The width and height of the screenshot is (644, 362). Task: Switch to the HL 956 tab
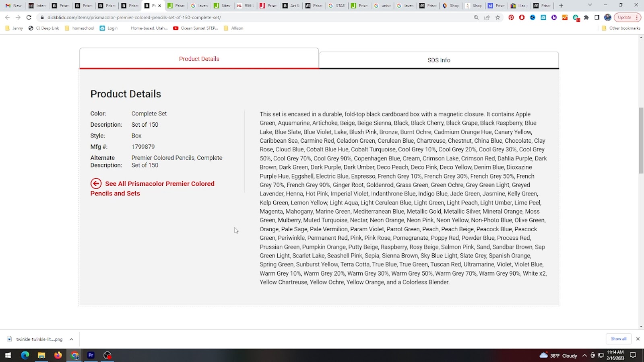click(245, 6)
